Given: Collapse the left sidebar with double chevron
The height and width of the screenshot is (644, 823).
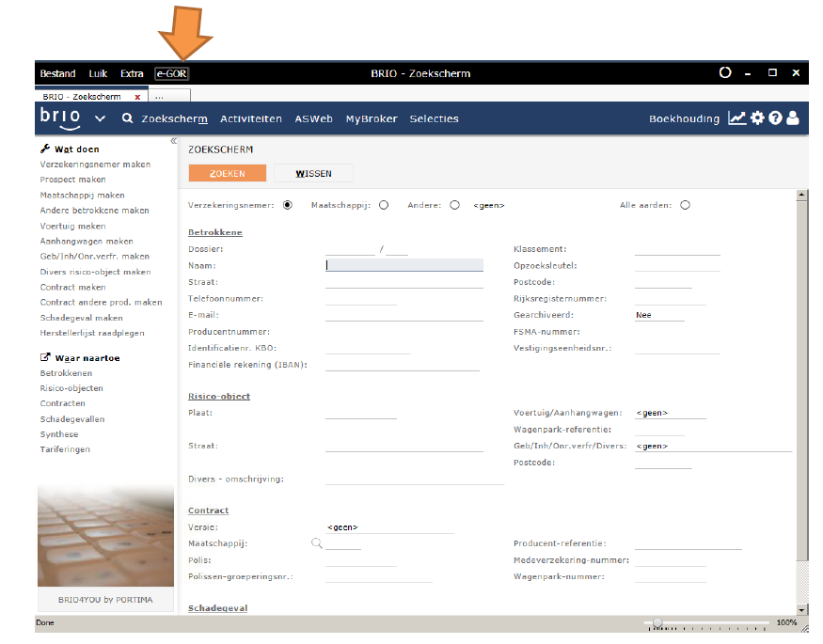Looking at the screenshot, I should pyautogui.click(x=173, y=141).
